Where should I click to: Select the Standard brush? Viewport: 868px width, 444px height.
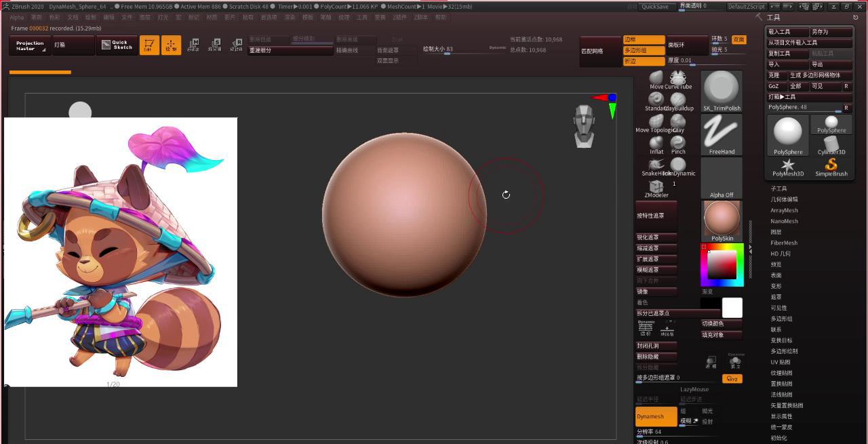tap(656, 102)
